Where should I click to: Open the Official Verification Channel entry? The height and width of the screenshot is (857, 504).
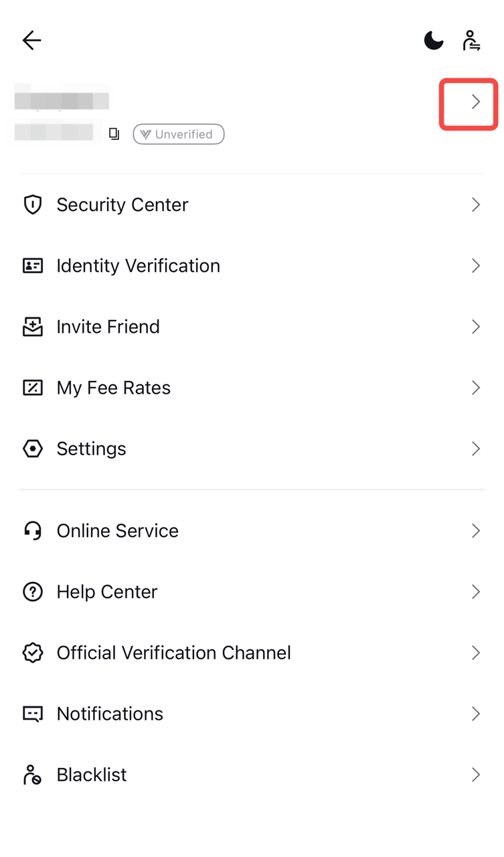pos(252,653)
